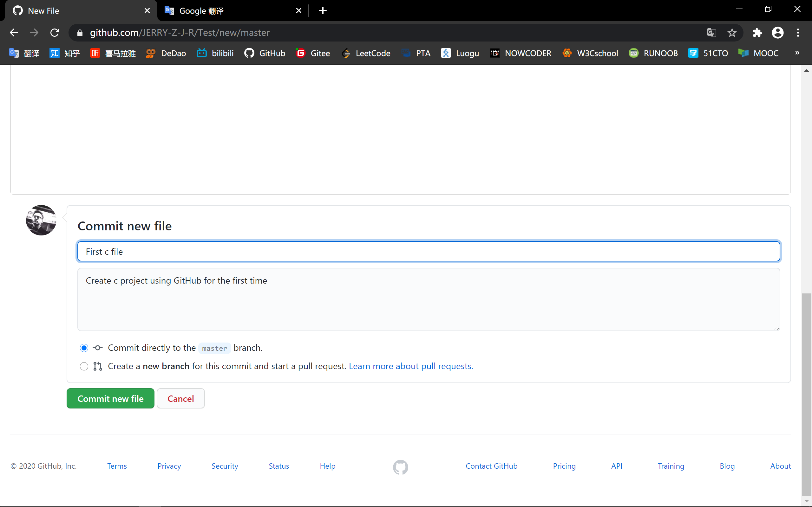
Task: Open Chrome three-dot menu
Action: point(798,33)
